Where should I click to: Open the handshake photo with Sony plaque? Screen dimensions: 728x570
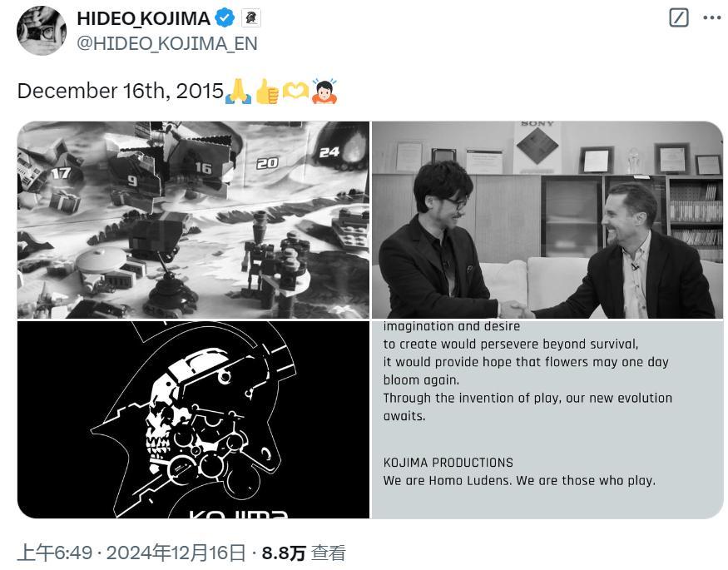(547, 220)
